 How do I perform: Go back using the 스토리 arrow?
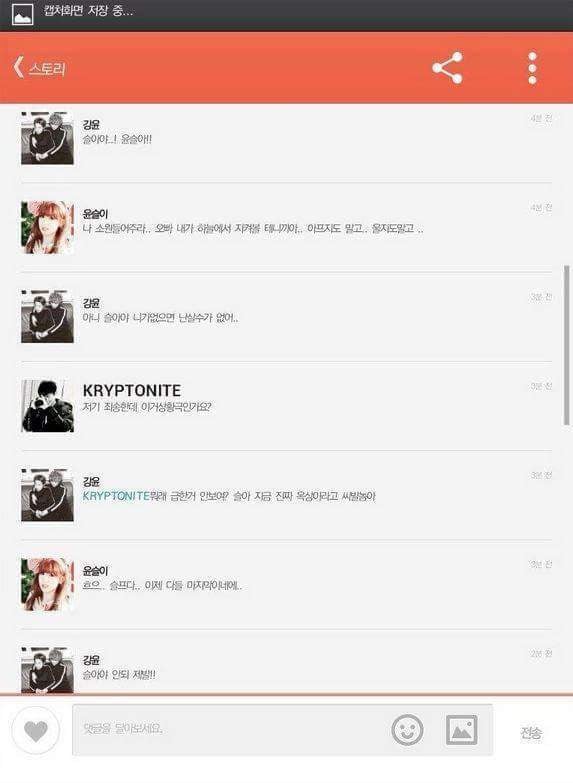[39, 67]
